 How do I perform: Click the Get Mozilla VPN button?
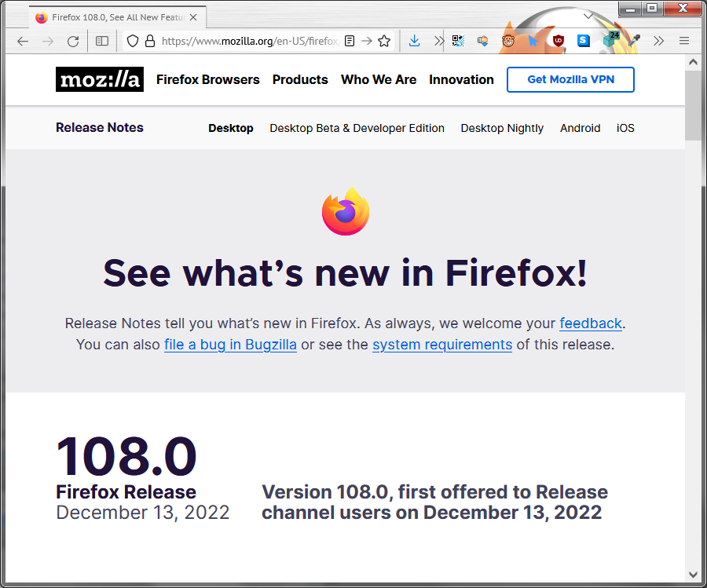(x=570, y=80)
